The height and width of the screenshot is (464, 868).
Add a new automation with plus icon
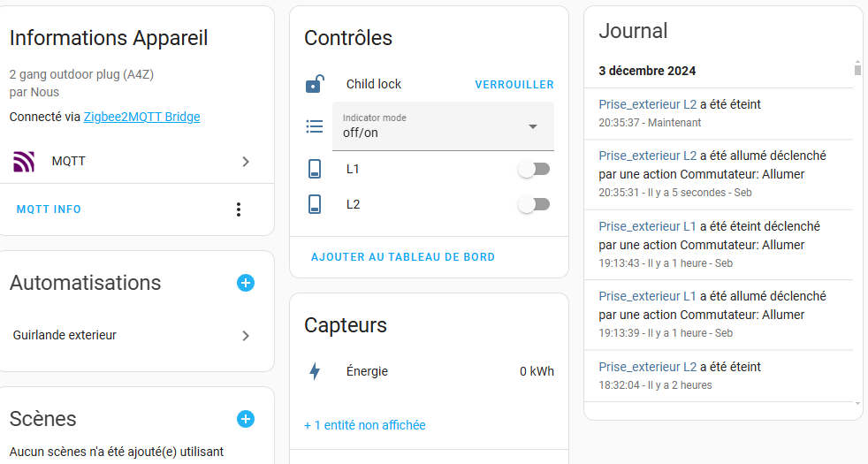[x=246, y=283]
